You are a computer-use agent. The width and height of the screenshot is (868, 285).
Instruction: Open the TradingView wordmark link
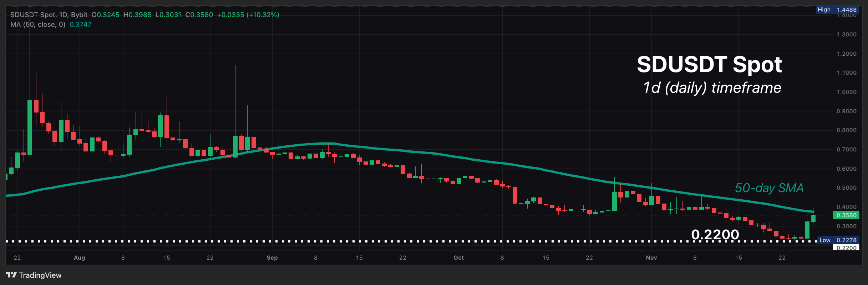coord(40,275)
